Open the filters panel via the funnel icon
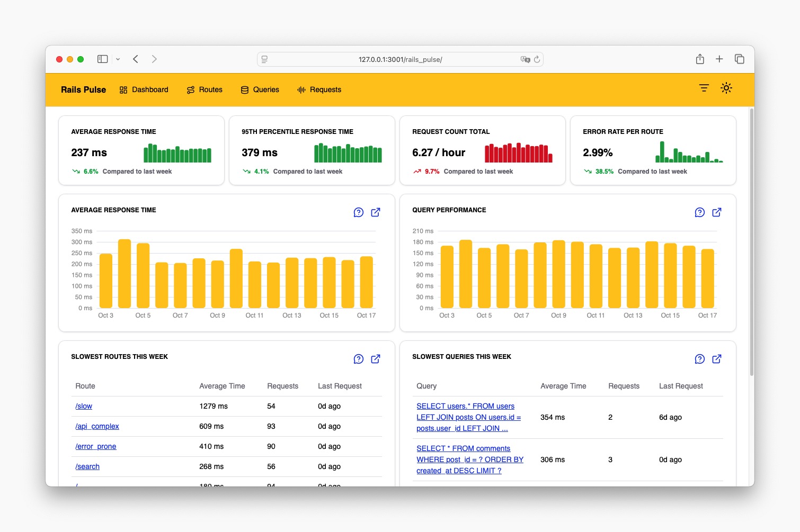 pyautogui.click(x=704, y=88)
